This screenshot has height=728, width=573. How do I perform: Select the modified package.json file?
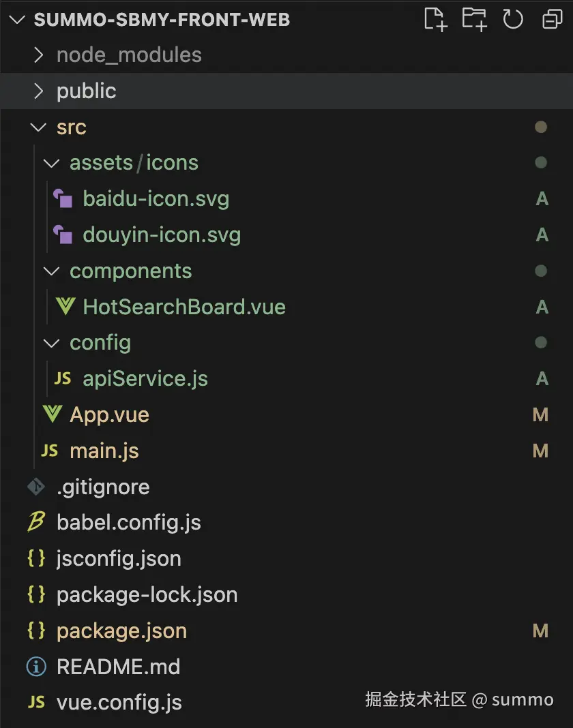(121, 631)
